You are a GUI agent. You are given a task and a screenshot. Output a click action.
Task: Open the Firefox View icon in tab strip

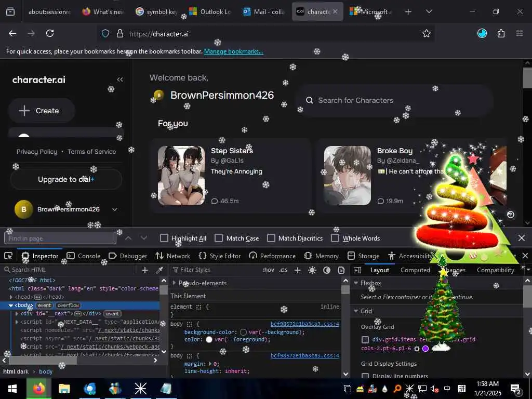pyautogui.click(x=10, y=11)
